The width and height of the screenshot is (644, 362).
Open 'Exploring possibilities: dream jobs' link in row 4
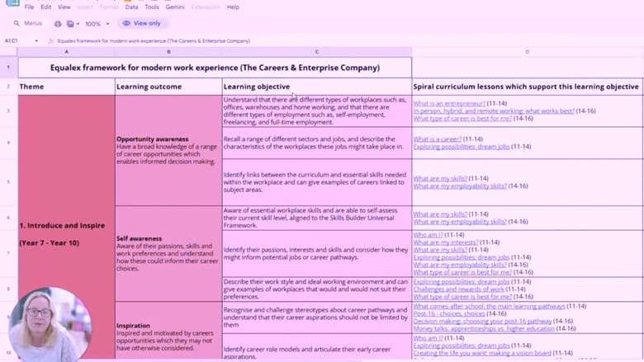click(462, 146)
